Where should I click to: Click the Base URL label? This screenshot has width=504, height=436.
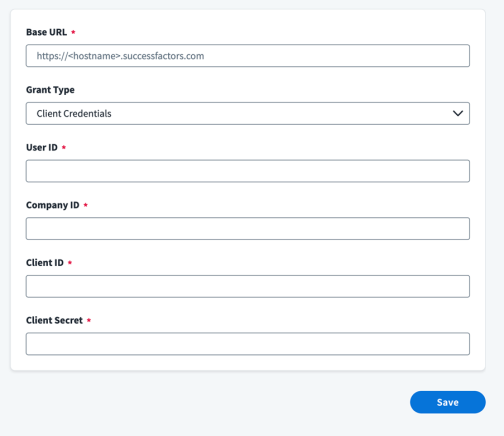coord(46,32)
